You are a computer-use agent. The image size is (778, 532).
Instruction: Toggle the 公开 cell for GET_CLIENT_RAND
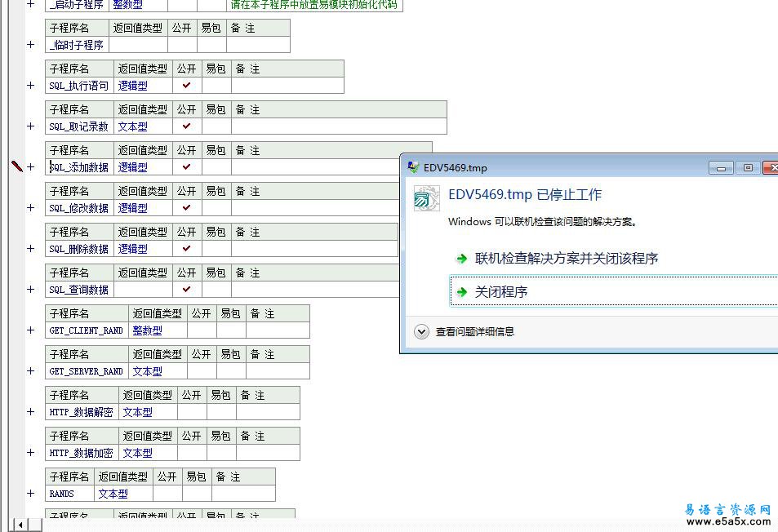tap(202, 330)
